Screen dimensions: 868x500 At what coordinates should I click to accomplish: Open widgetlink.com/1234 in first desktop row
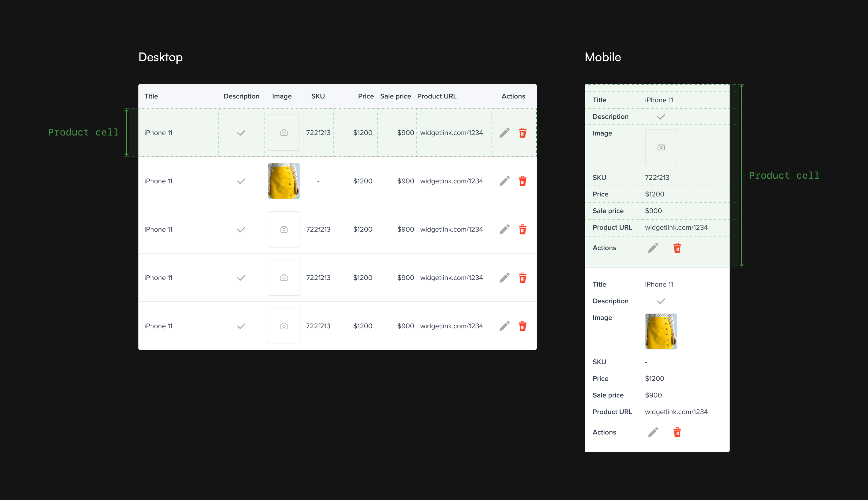click(451, 132)
